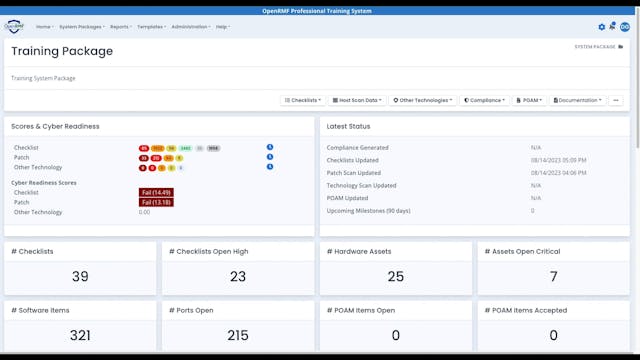Click the folder icon beside System Package
This screenshot has width=640, height=360.
point(620,47)
